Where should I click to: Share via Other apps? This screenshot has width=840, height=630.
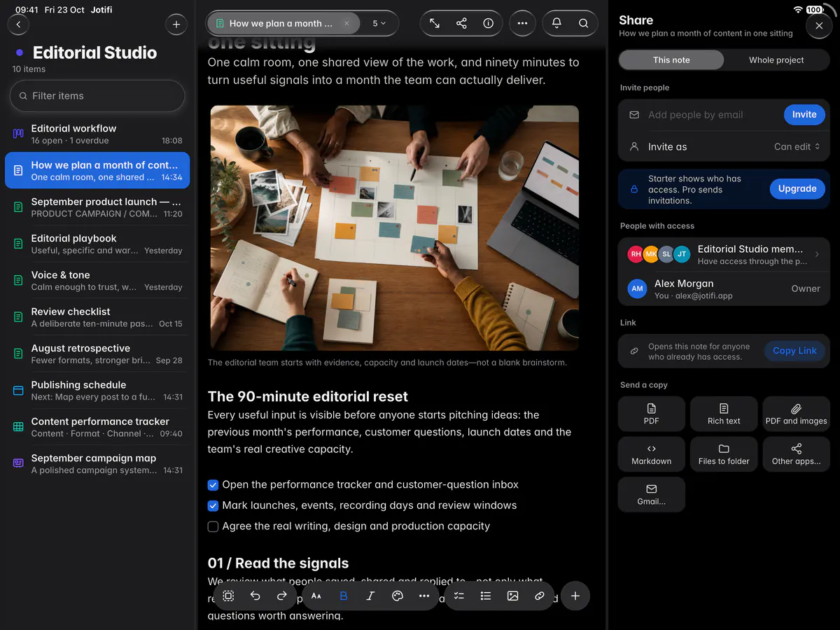pos(796,454)
